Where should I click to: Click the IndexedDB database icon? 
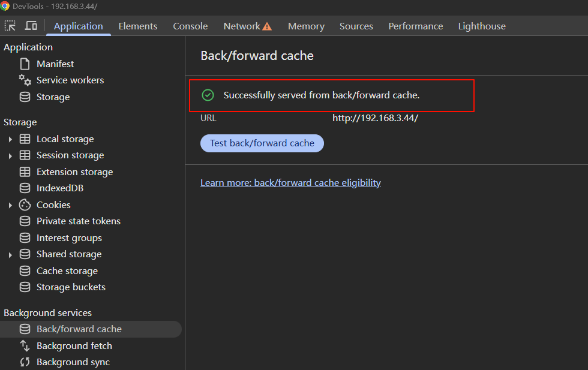coord(25,188)
